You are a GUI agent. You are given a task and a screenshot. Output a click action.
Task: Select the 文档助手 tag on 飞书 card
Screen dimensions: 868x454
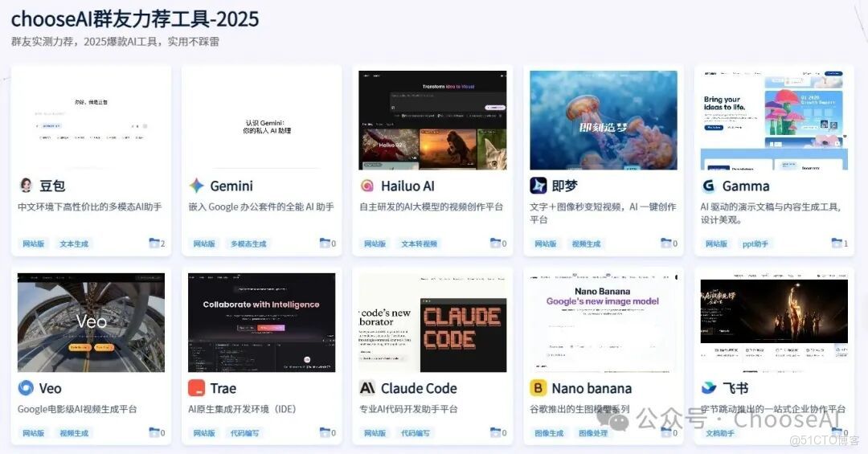[x=720, y=433]
